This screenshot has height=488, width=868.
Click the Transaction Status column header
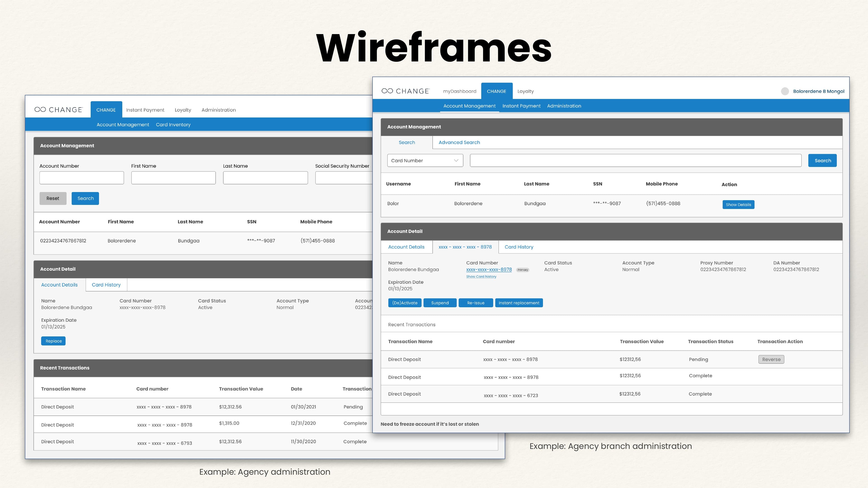coord(710,342)
